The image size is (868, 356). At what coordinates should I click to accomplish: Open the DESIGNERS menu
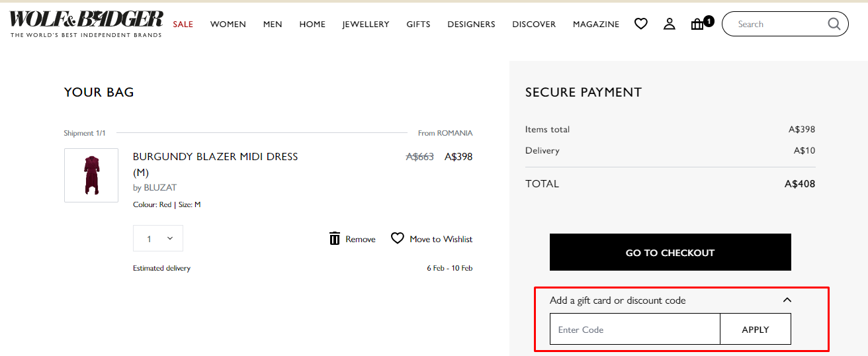pyautogui.click(x=471, y=24)
